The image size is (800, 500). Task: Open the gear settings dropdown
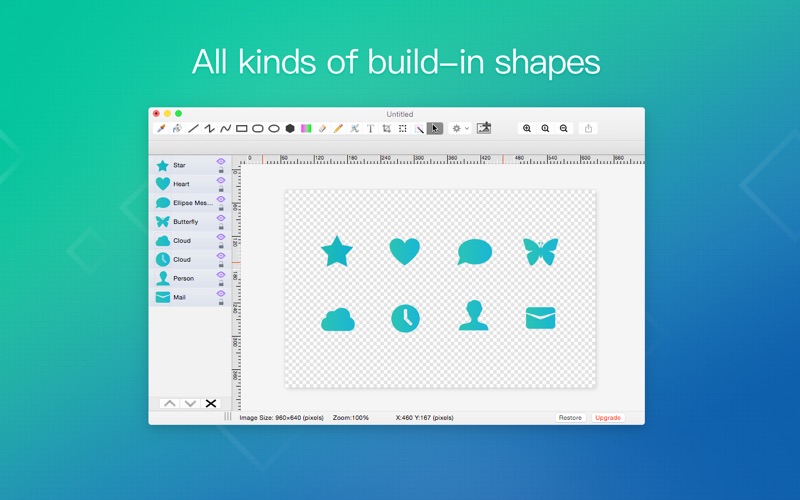(x=460, y=128)
